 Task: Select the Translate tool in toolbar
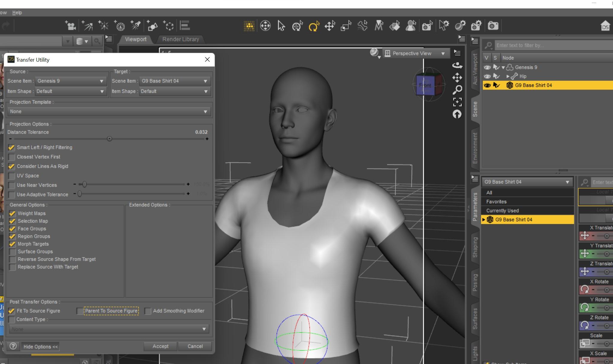pos(329,26)
